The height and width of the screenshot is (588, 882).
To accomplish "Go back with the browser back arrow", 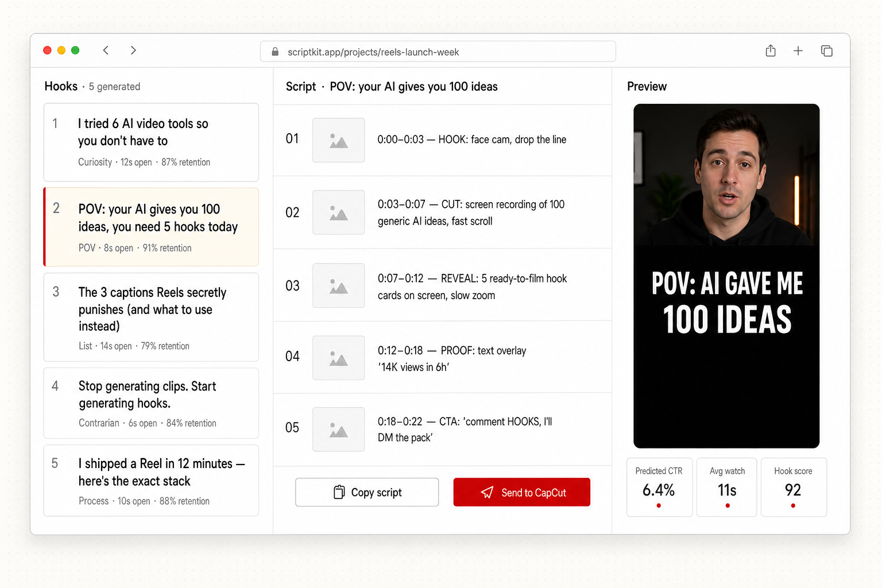I will [106, 51].
